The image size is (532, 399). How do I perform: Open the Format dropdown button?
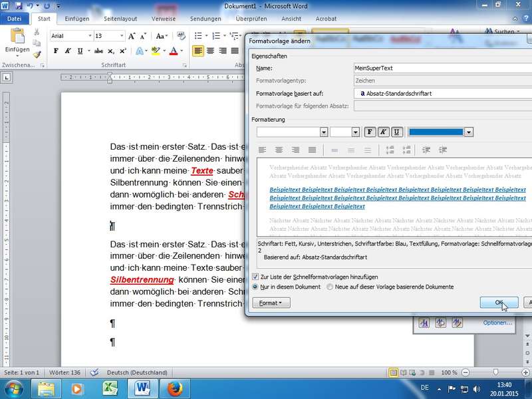(271, 303)
